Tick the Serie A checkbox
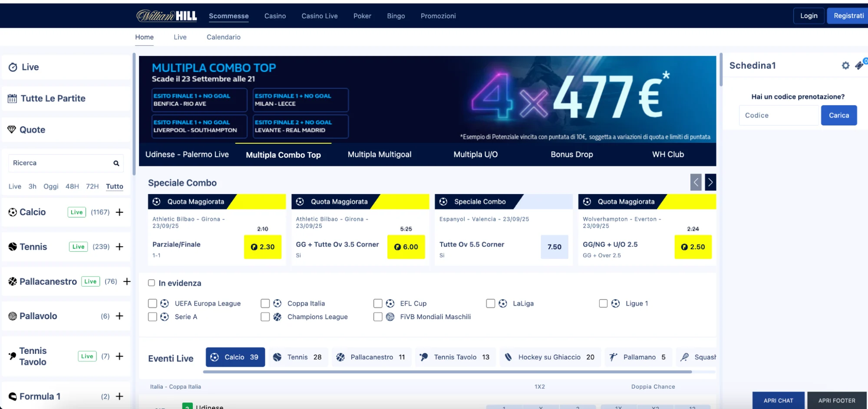Screen dimensions: 868x409 coord(152,317)
